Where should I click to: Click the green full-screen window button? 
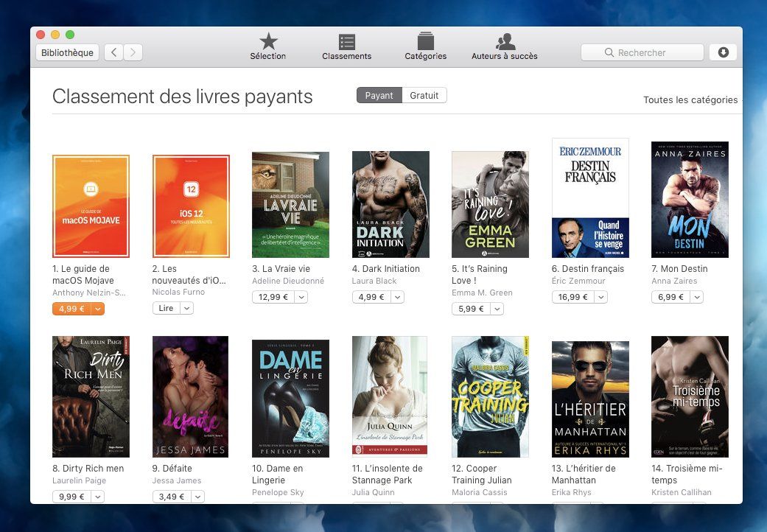(x=70, y=35)
